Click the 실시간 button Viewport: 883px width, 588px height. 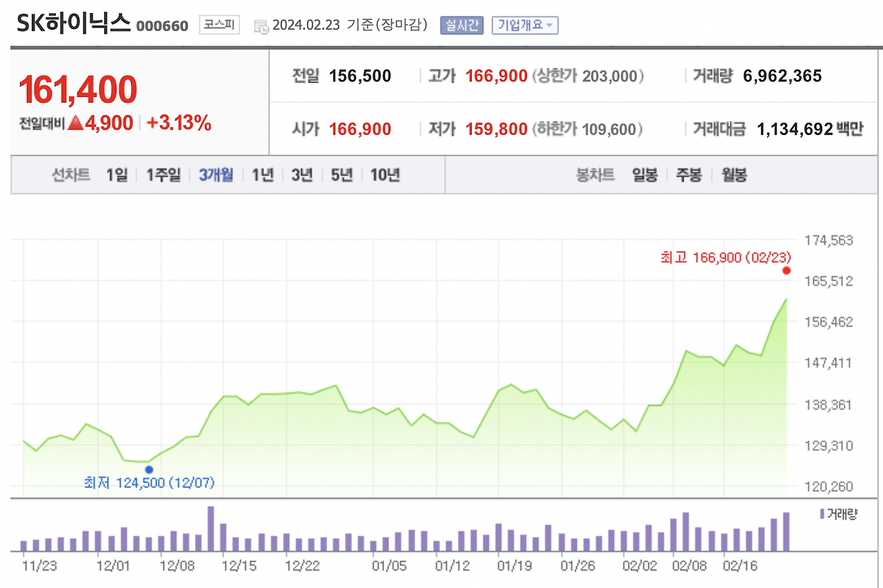462,26
